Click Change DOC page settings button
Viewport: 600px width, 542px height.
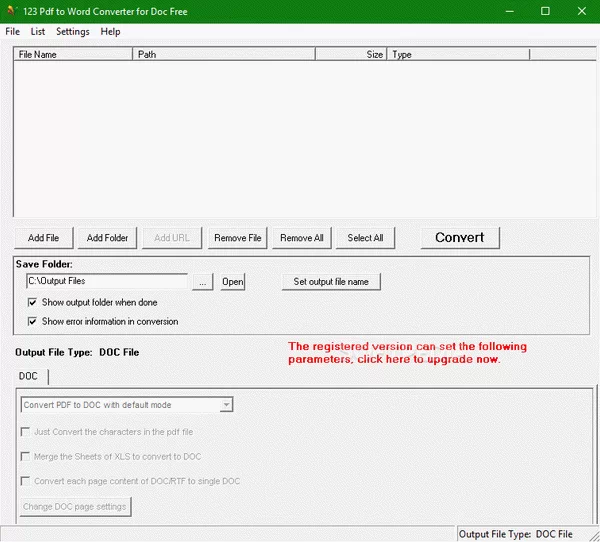[x=75, y=507]
